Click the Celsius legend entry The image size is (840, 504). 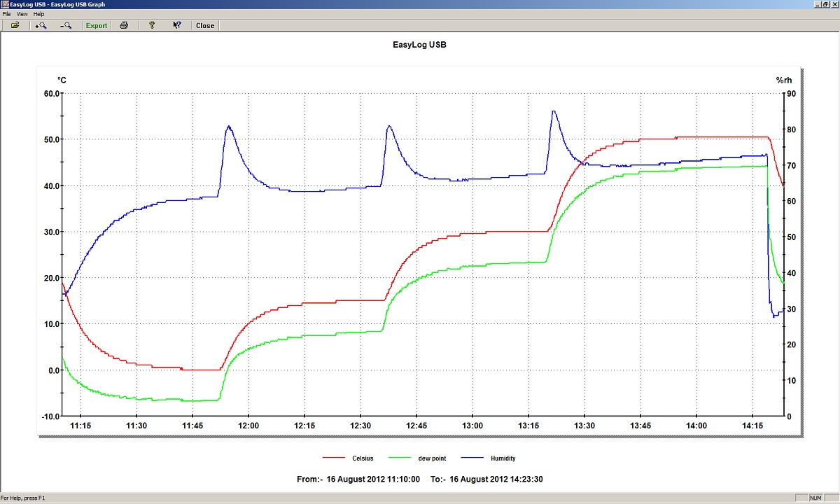348,458
